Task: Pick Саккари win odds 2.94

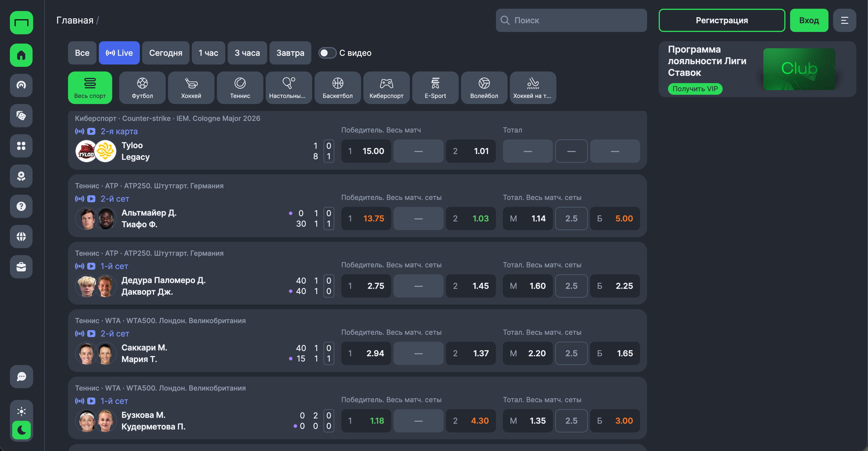Action: click(366, 353)
